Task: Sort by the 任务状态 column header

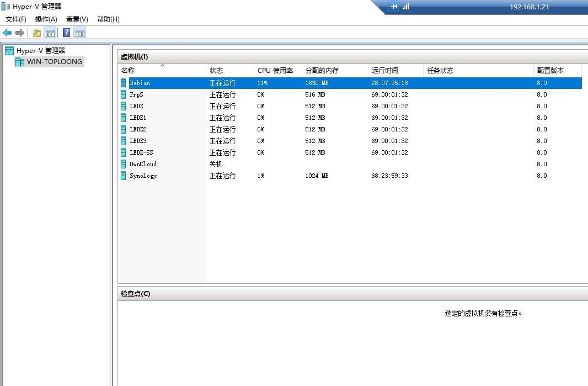Action: (478, 71)
